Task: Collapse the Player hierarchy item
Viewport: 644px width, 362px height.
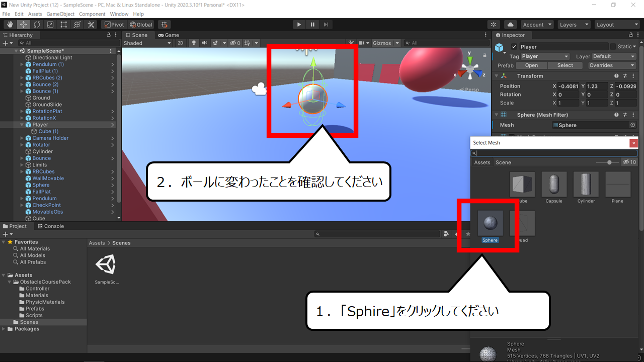Action: 22,125
